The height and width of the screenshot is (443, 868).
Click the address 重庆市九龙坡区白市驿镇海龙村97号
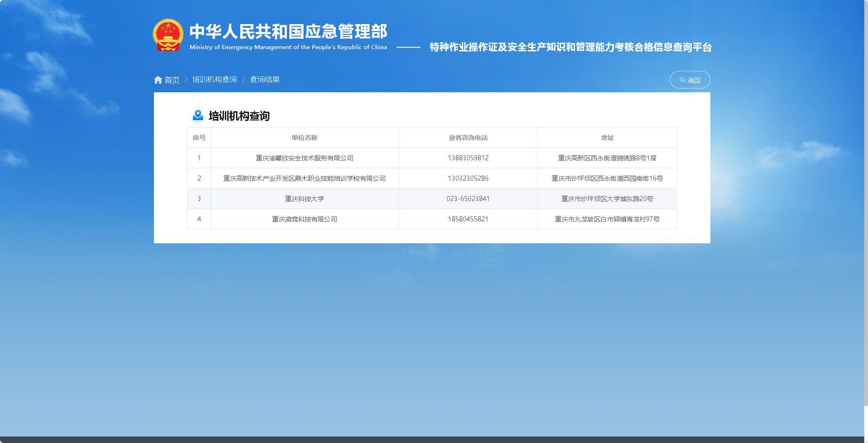[607, 219]
